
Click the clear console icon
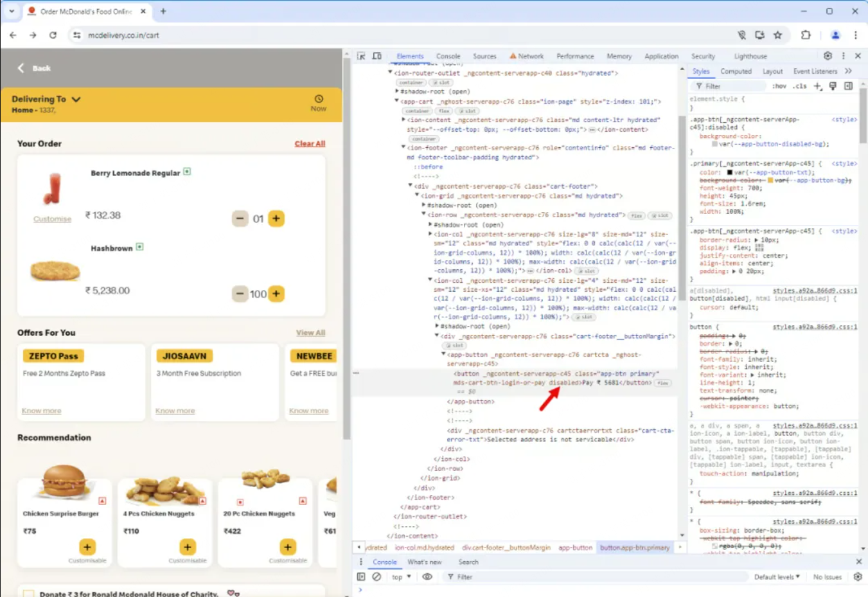click(x=376, y=577)
